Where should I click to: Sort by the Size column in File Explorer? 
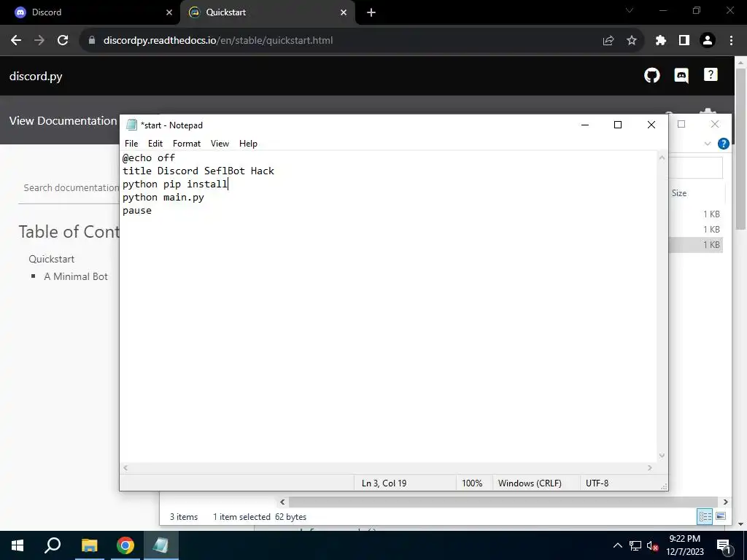pyautogui.click(x=679, y=192)
